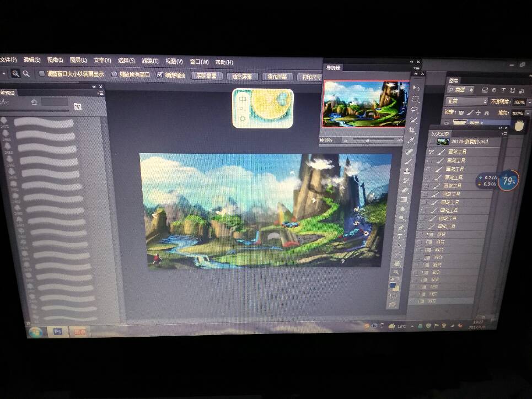Open the 图层(L) menu
This screenshot has width=532, height=399.
[x=78, y=61]
